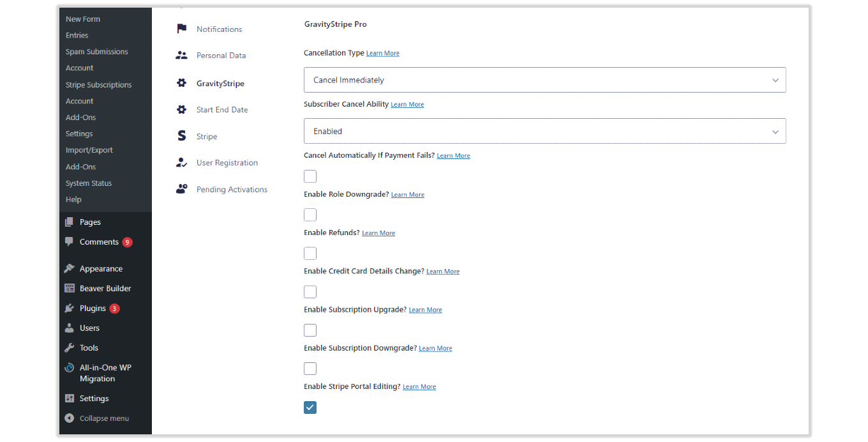Open Learn More for Enable Role Downgrade
The height and width of the screenshot is (442, 868).
(x=408, y=195)
